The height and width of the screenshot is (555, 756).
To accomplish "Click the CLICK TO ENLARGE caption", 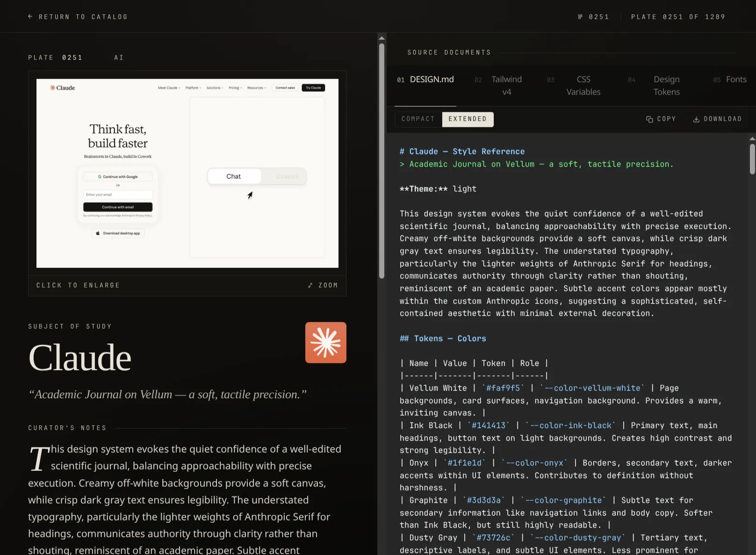I will (x=78, y=285).
